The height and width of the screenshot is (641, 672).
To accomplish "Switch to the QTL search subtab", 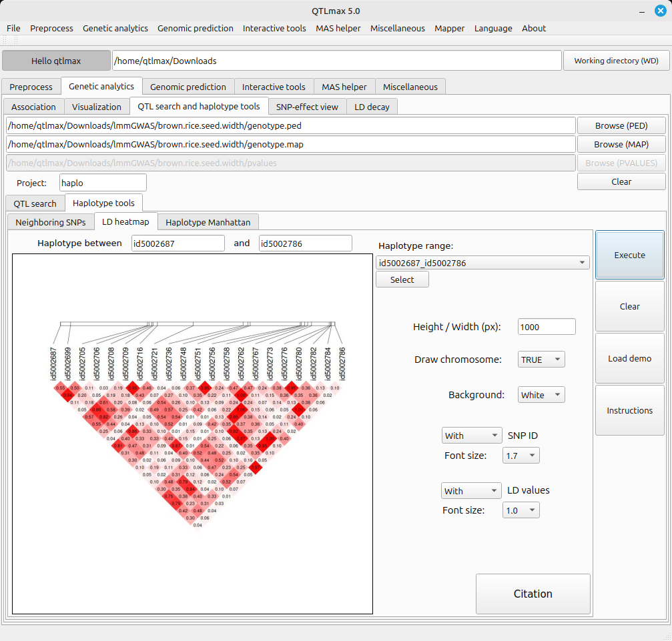I will [35, 203].
